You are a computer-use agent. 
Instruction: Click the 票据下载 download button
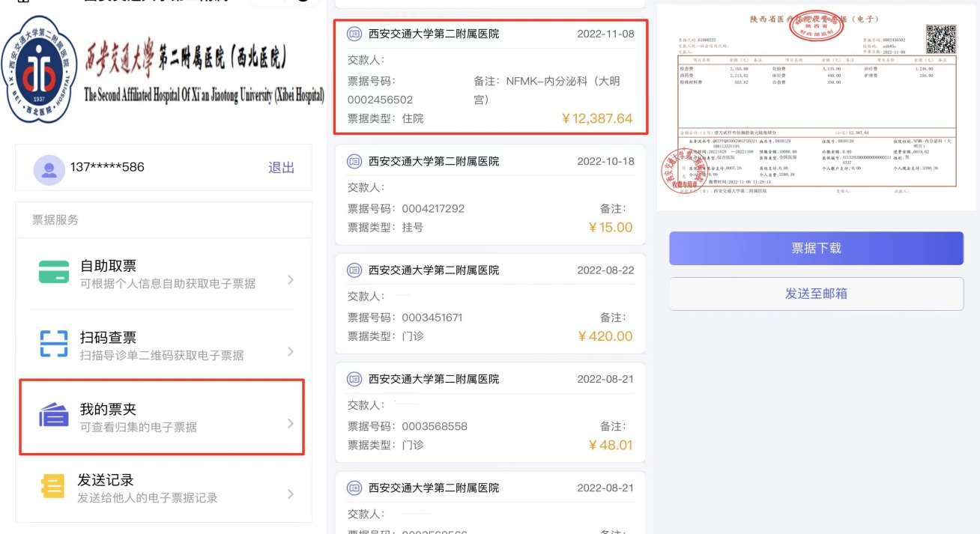(x=816, y=248)
